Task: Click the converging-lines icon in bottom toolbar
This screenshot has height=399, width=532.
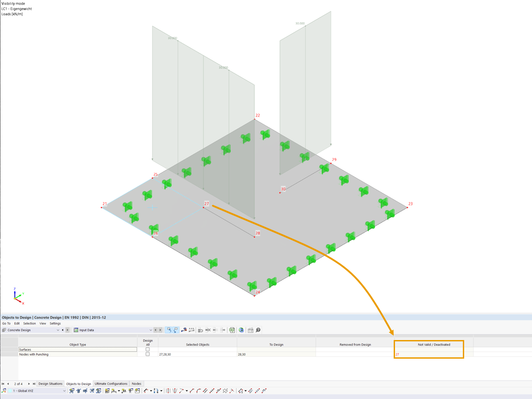Action: (175, 391)
